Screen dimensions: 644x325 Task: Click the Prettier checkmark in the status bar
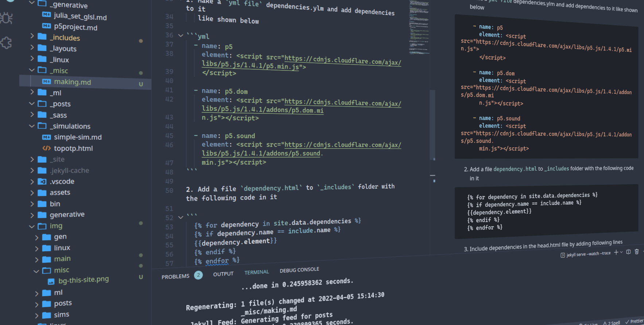(627, 322)
